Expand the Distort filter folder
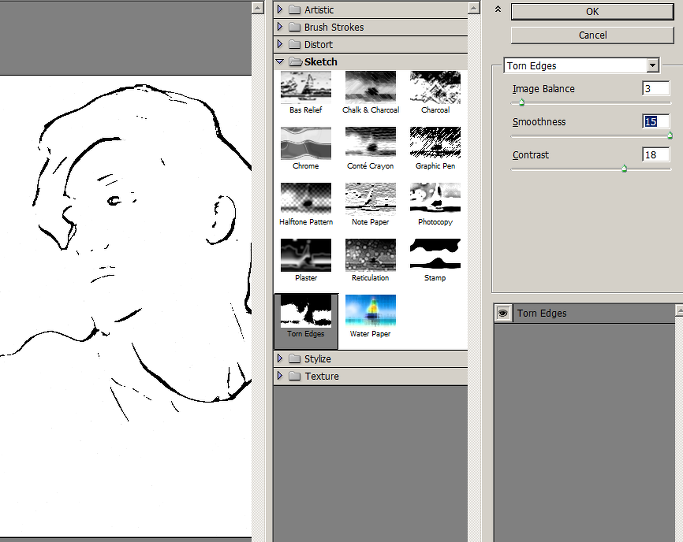The height and width of the screenshot is (542, 683). [x=280, y=44]
